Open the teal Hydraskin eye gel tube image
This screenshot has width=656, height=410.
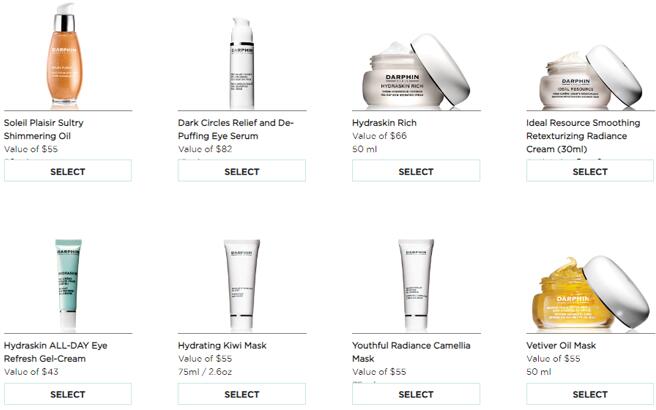68,284
